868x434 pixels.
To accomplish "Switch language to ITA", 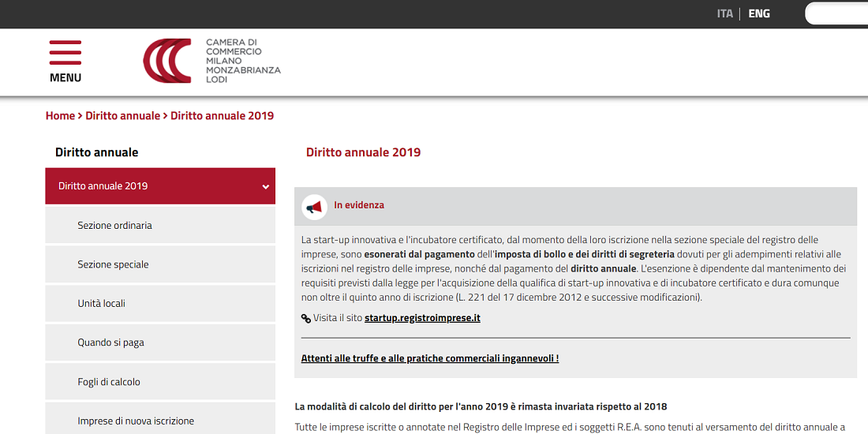I will 724,14.
